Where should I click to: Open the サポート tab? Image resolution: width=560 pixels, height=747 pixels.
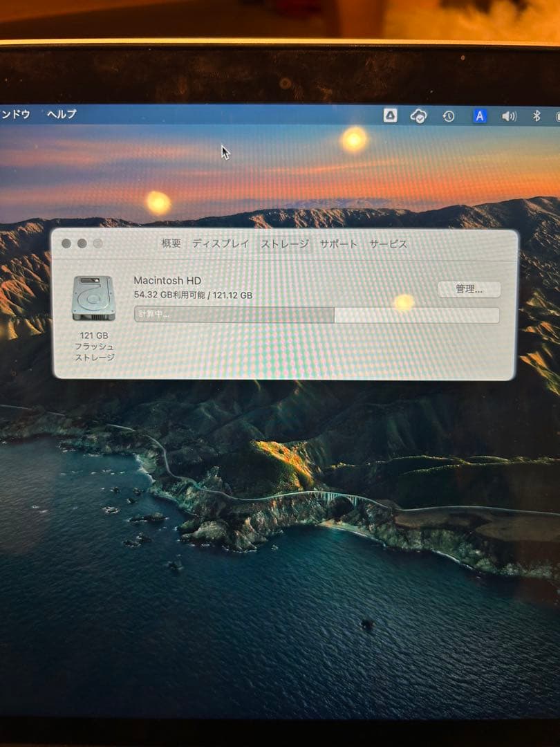click(338, 243)
